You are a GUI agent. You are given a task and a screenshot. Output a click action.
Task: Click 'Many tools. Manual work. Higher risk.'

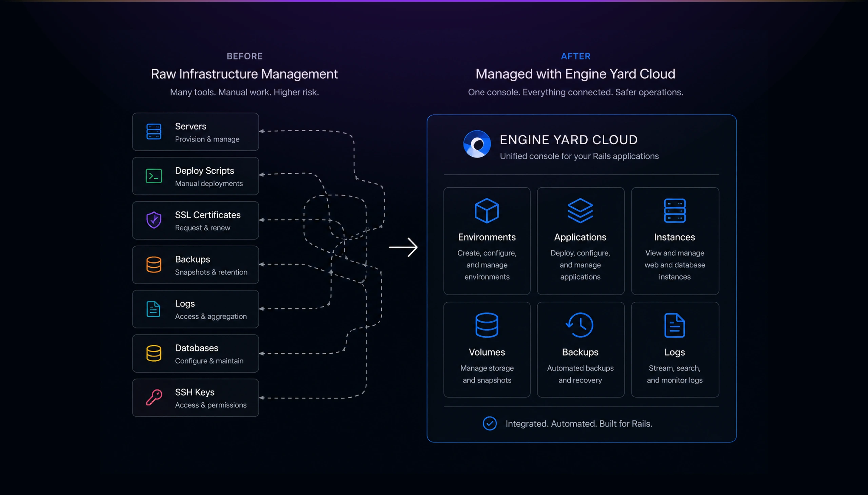244,92
